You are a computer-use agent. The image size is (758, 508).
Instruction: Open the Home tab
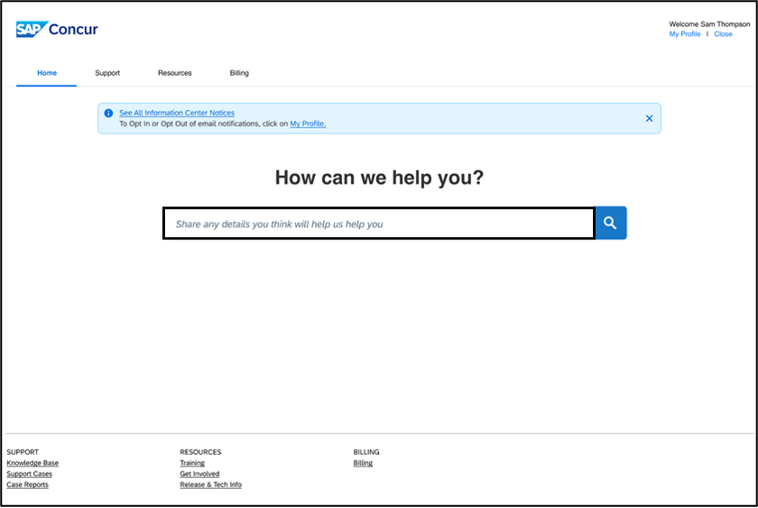click(47, 73)
